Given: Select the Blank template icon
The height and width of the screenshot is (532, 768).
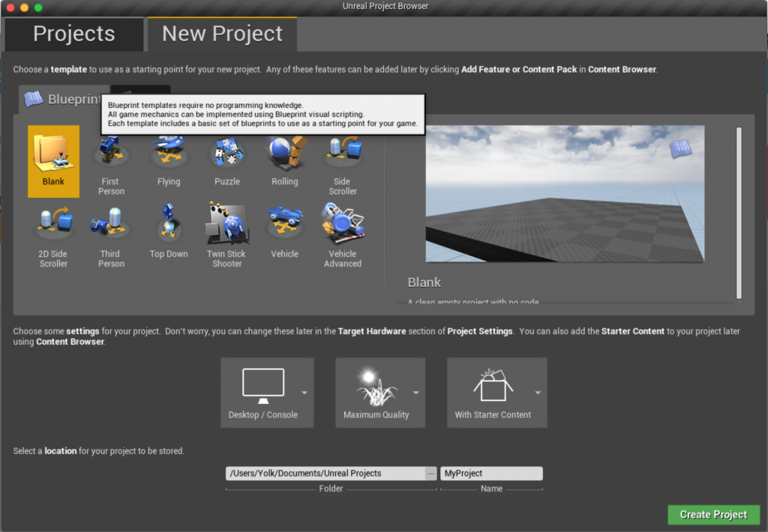Looking at the screenshot, I should point(53,161).
